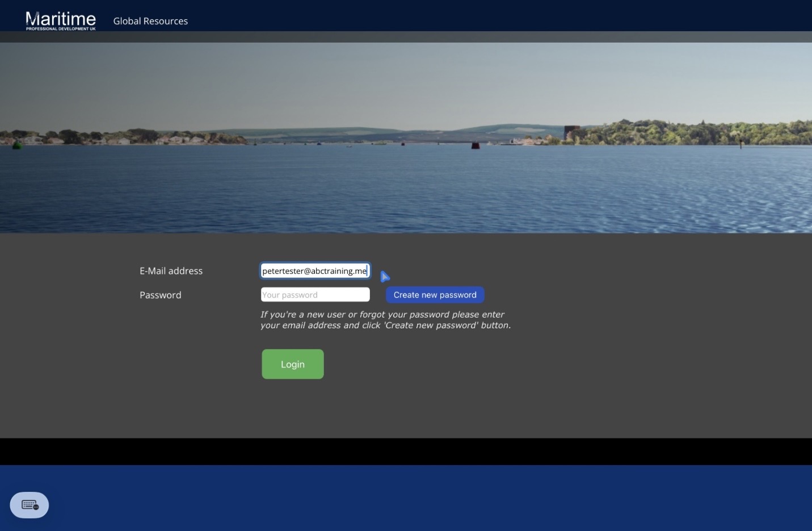The width and height of the screenshot is (812, 531).
Task: Click the harbor panorama banner image
Action: pyautogui.click(x=406, y=133)
